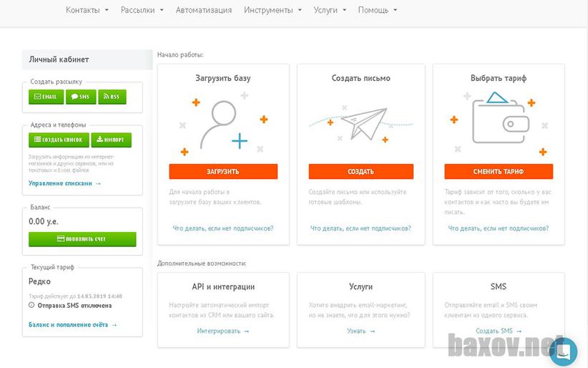Click the green SMS speech-bubble button
The width and height of the screenshot is (588, 368).
click(x=81, y=97)
